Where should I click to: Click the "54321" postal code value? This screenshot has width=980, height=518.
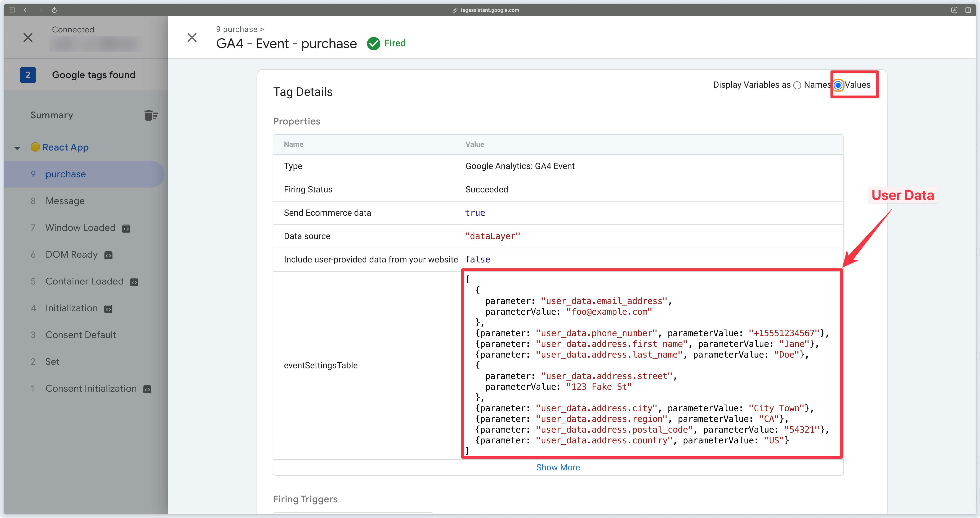coord(802,430)
